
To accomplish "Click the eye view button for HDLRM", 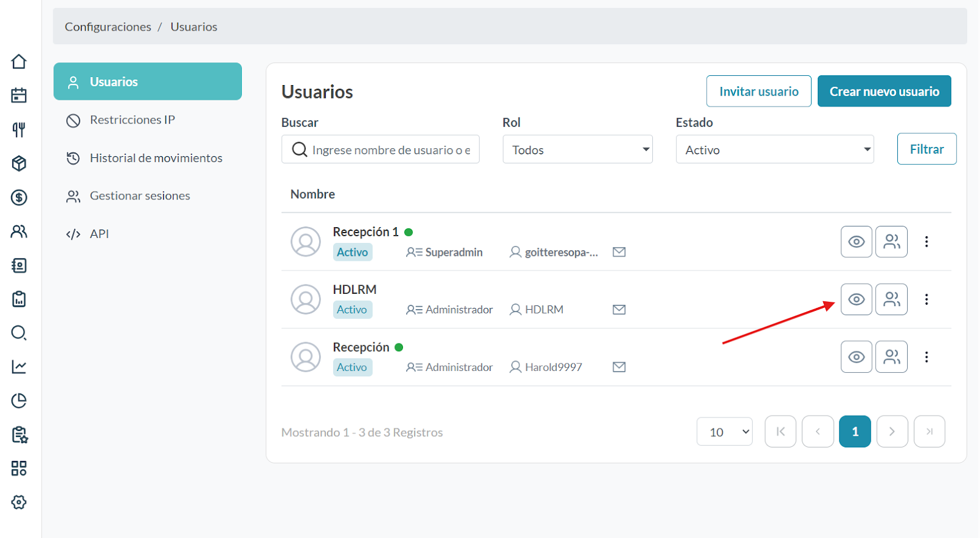I will 856,299.
